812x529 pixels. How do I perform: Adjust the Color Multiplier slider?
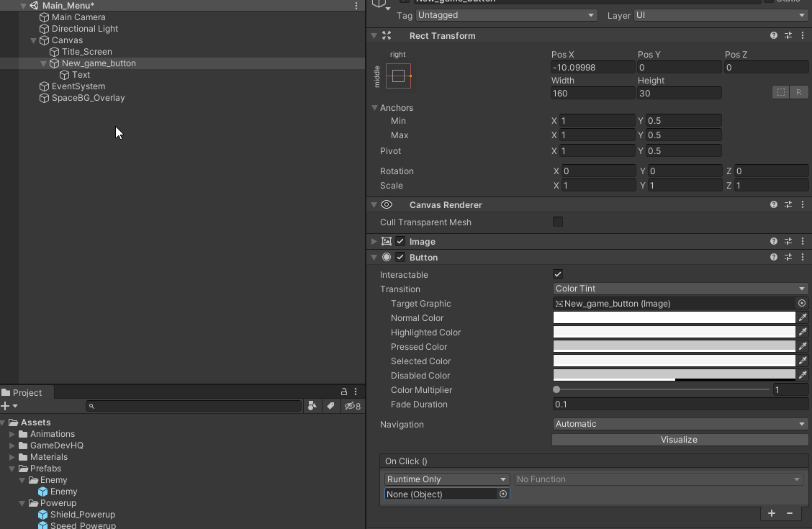tap(662, 390)
